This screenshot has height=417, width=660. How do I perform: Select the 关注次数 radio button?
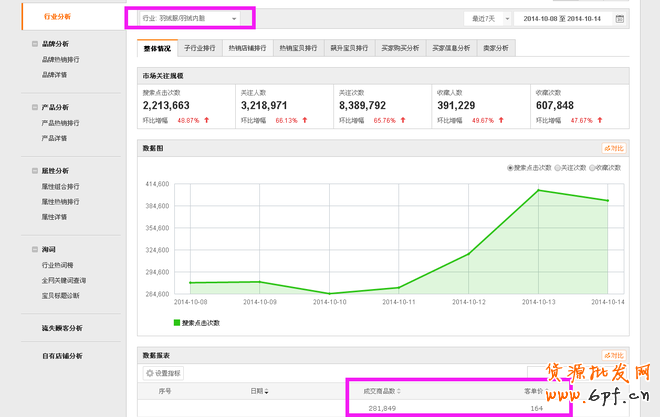(556, 168)
